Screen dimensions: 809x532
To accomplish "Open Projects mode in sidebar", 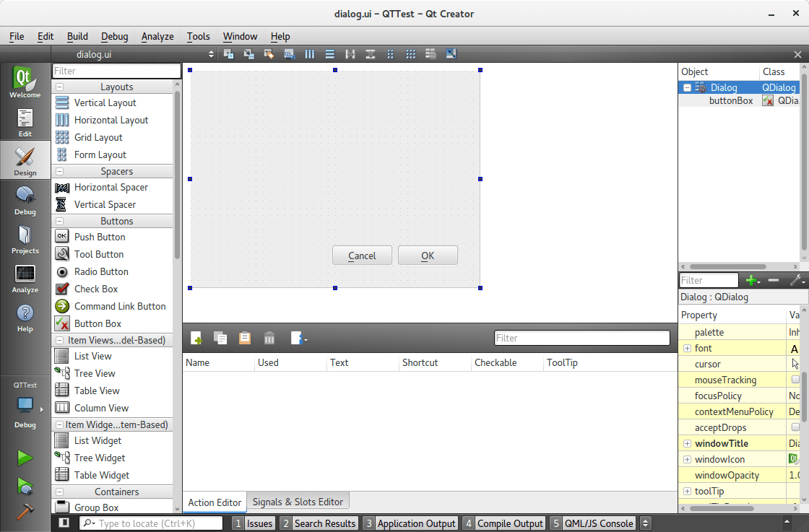I will point(25,239).
